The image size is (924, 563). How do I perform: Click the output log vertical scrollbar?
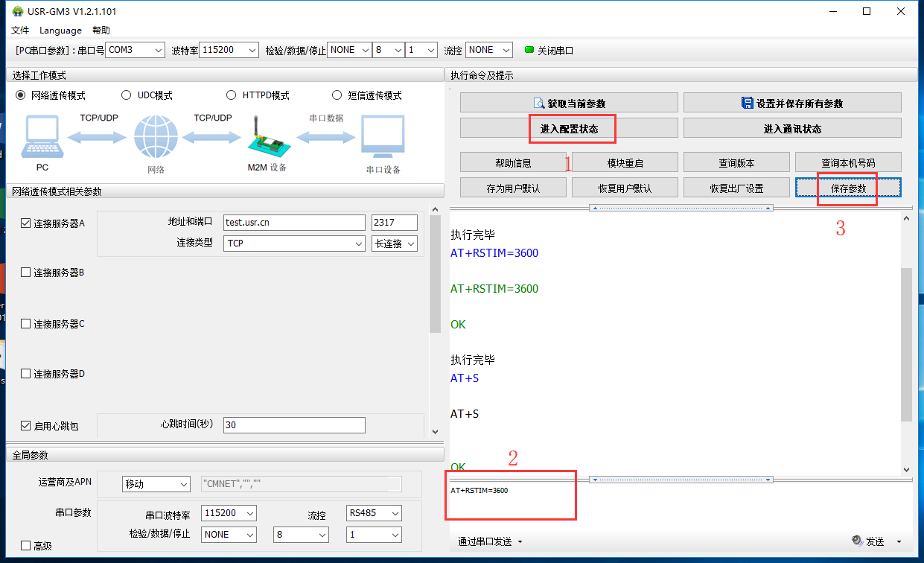[906, 343]
